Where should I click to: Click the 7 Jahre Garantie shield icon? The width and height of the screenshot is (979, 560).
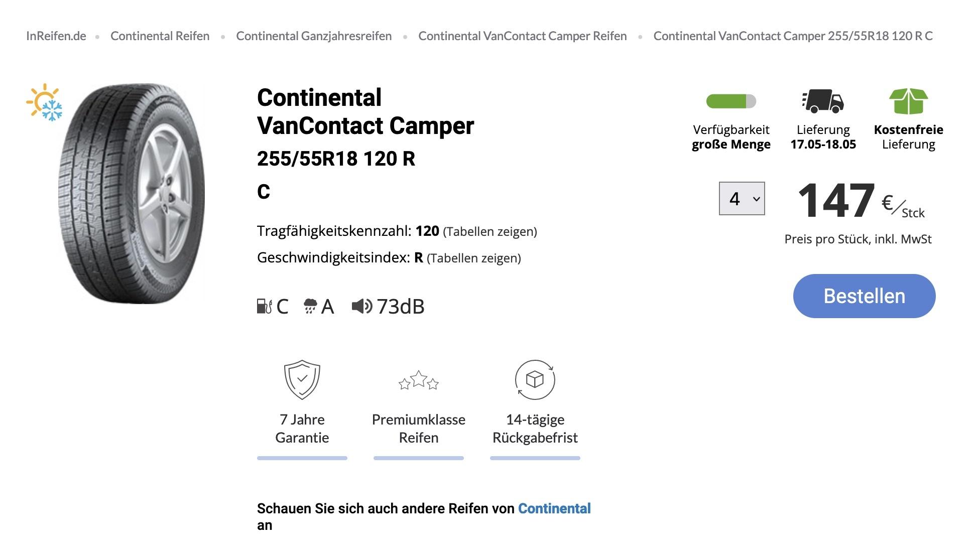coord(302,379)
